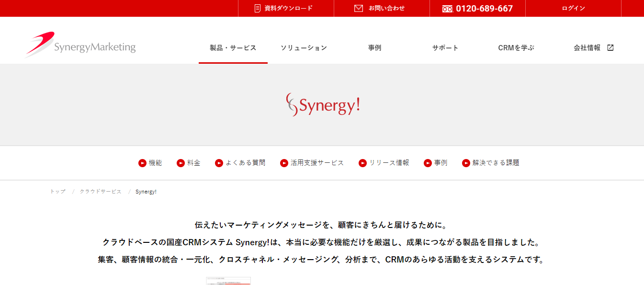Click the お問い合わせ button
The height and width of the screenshot is (285, 644).
click(x=381, y=8)
